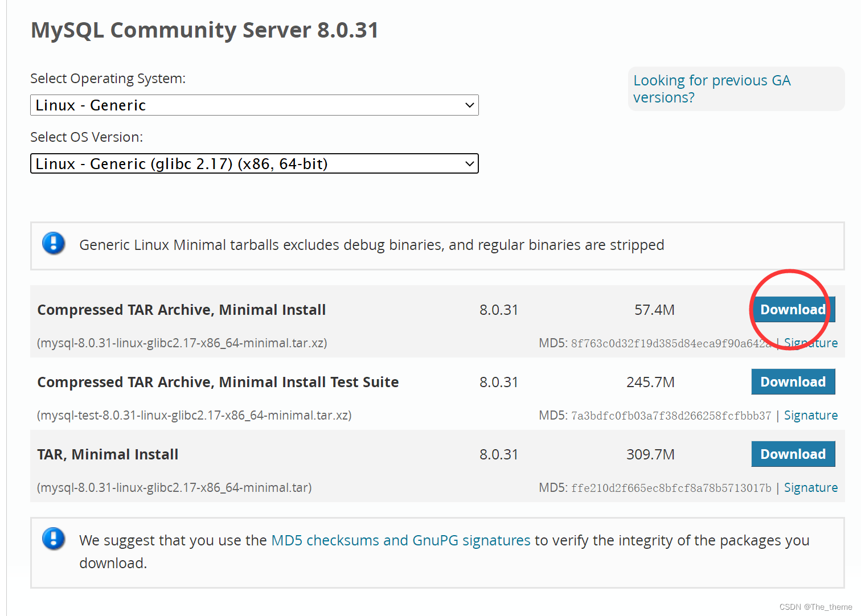The width and height of the screenshot is (861, 616).
Task: Click the Select Operating System label
Action: point(108,79)
